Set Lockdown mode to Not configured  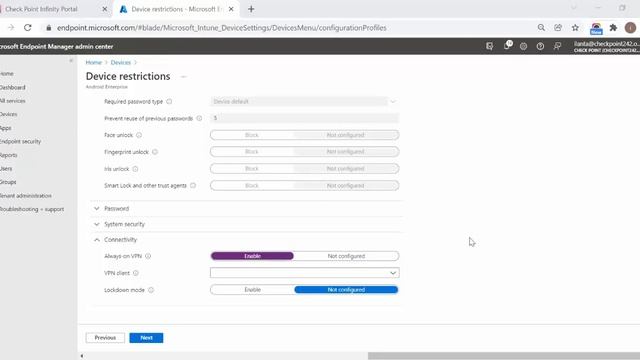(x=346, y=290)
